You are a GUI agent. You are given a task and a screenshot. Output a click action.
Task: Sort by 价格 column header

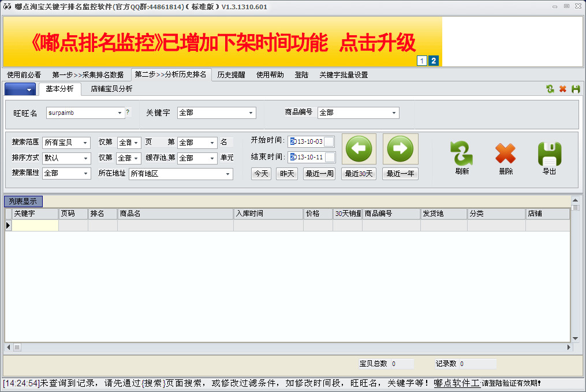point(318,214)
